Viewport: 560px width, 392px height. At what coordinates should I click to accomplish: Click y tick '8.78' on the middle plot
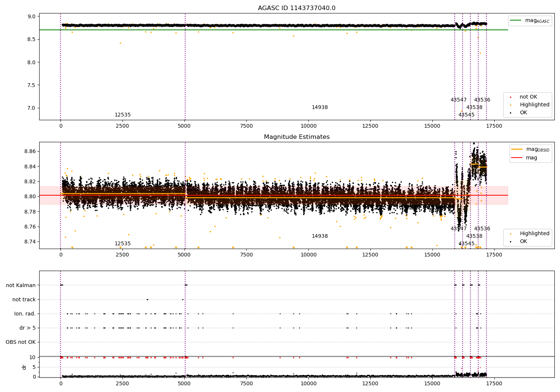(x=30, y=212)
